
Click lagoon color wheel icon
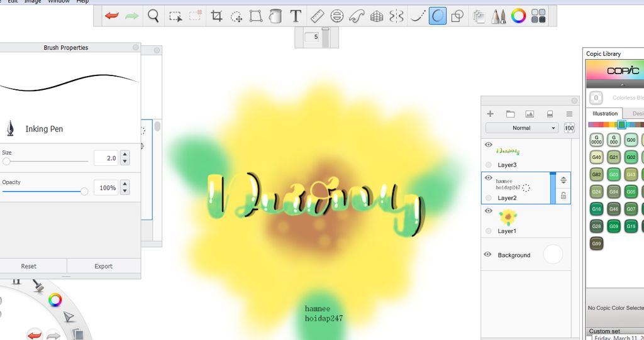click(55, 299)
